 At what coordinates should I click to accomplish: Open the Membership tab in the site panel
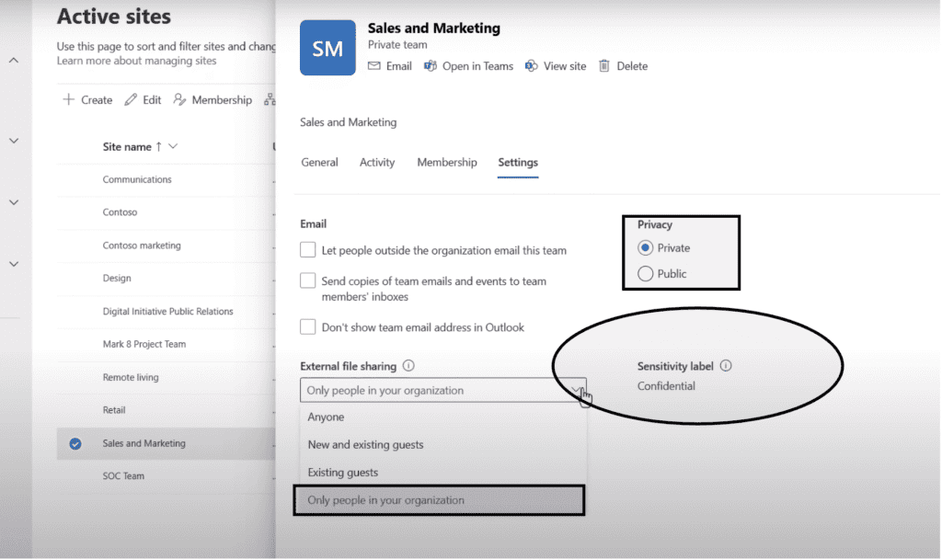pos(447,162)
